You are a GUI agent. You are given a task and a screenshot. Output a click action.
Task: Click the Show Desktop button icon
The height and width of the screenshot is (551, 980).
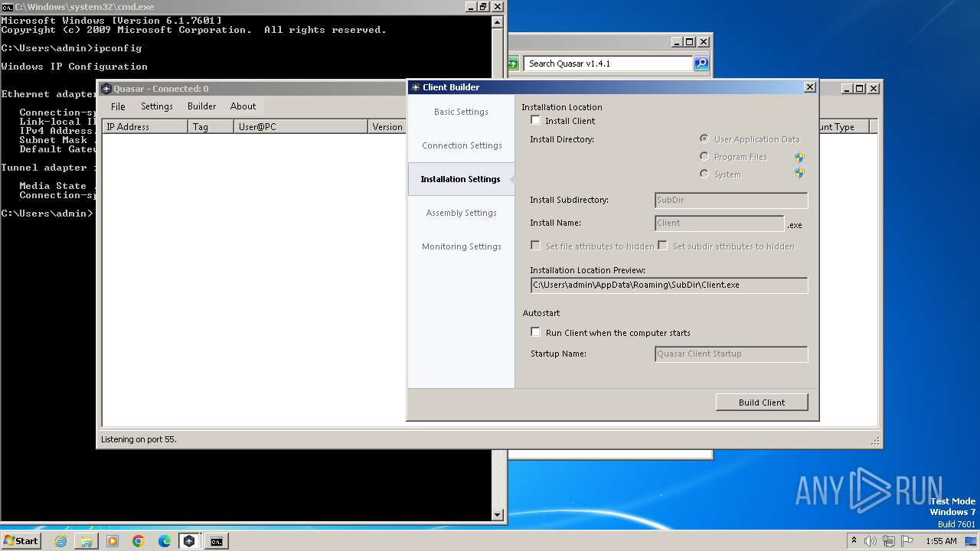(x=972, y=541)
